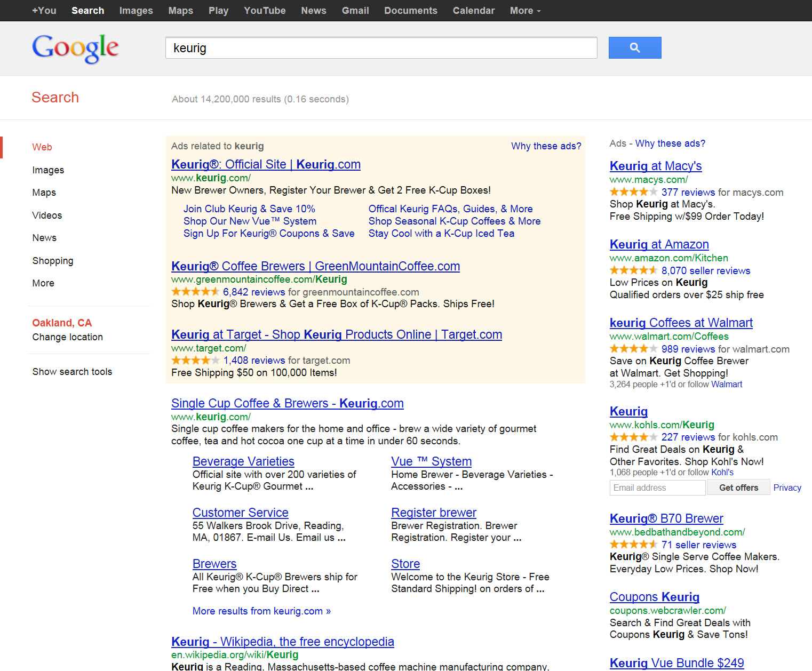Open keurig Coffees at Walmart ad

point(681,323)
